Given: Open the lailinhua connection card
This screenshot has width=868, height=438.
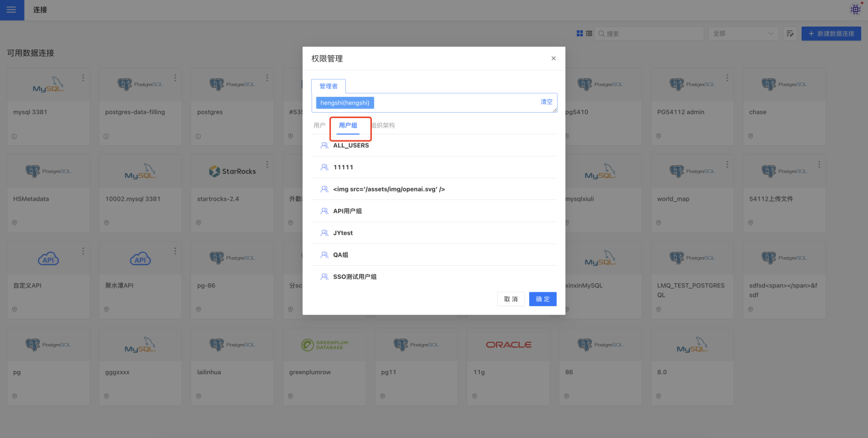Looking at the screenshot, I should 232,366.
